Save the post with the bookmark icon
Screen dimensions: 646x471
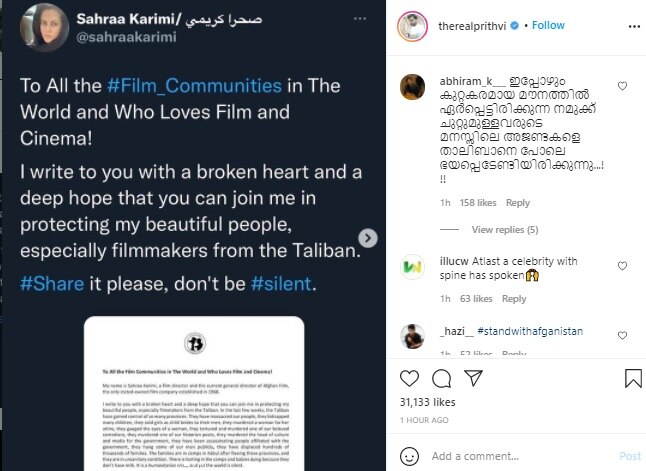(632, 379)
